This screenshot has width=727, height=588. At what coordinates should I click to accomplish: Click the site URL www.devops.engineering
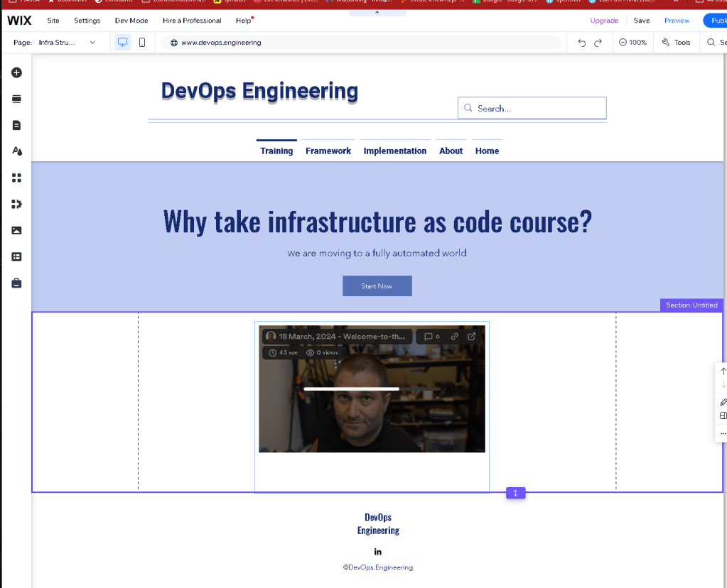(221, 43)
